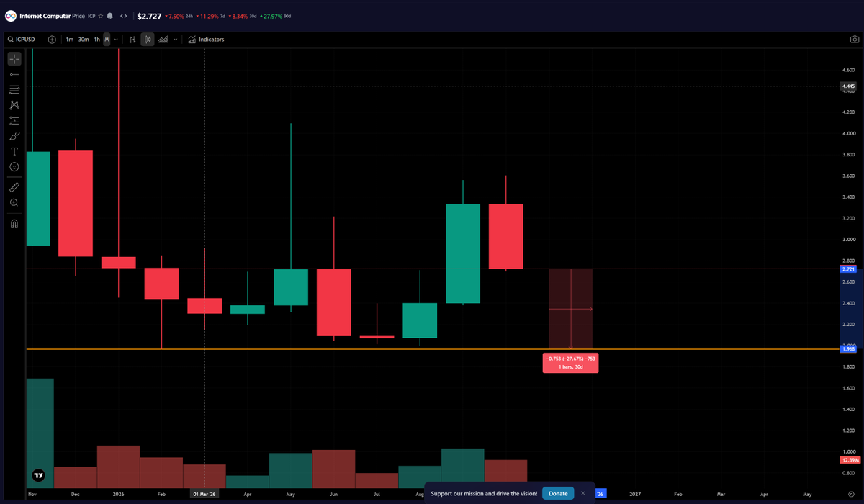Click the 11.29% 7d change
Viewport: 864px width, 504px height.
209,16
